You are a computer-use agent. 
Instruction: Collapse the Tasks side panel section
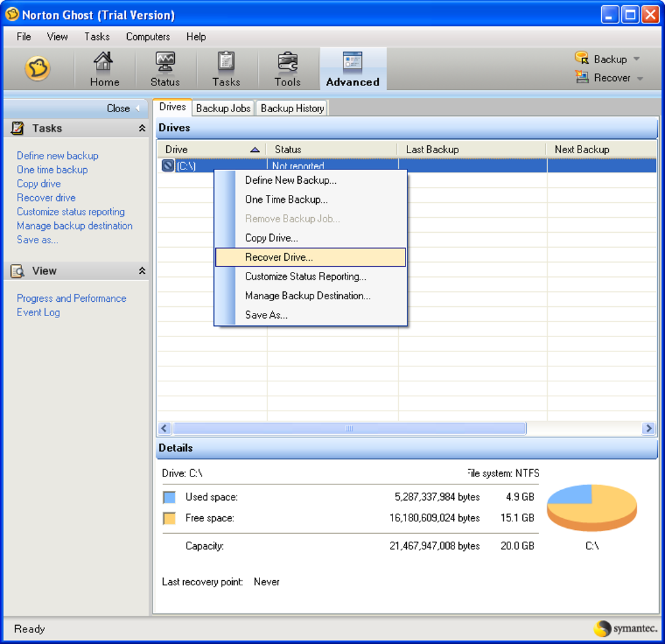pos(142,128)
